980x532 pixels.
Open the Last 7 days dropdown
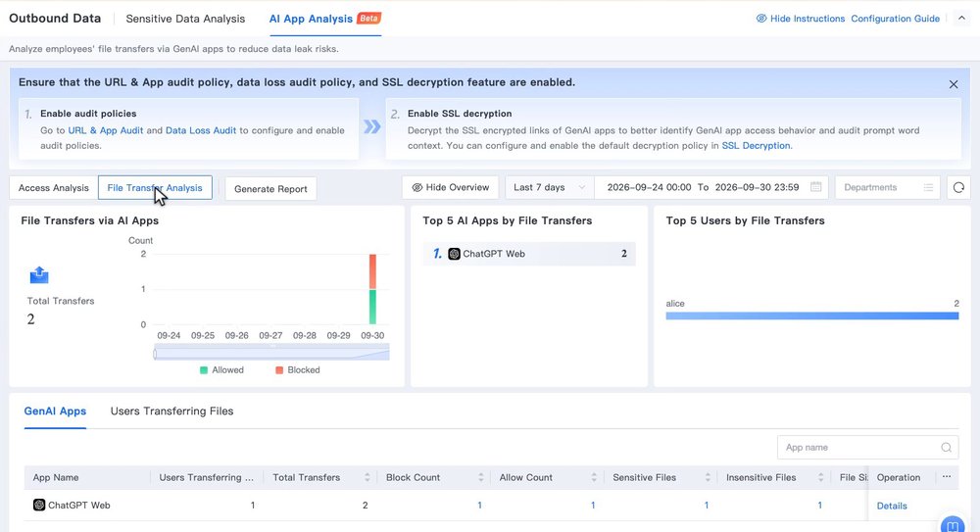coord(549,187)
